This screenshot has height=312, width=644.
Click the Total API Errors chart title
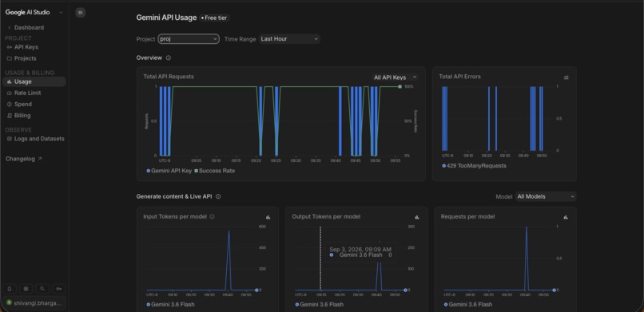[459, 77]
